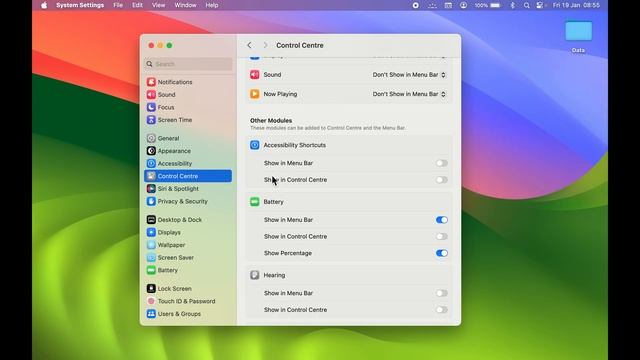This screenshot has width=640, height=360.
Task: Open the General settings pane
Action: (x=163, y=138)
